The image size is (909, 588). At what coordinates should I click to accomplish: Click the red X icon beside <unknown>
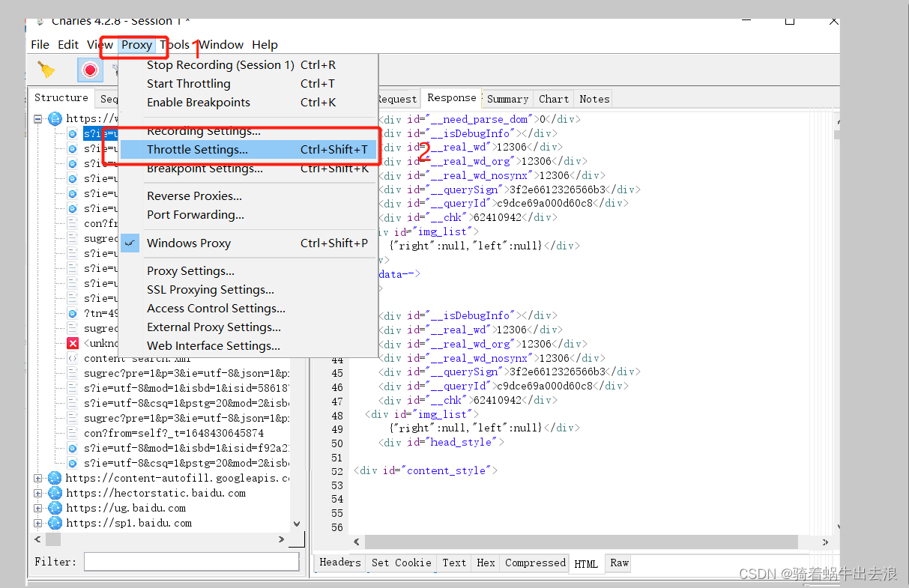(x=73, y=343)
